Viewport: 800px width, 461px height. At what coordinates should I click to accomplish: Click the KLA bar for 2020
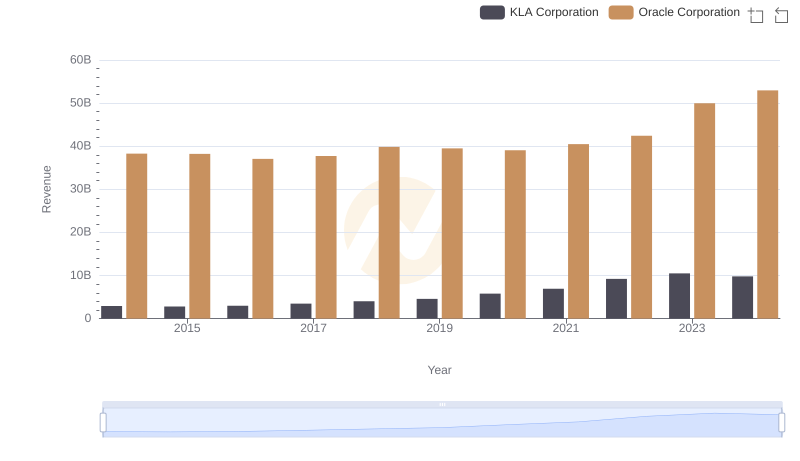(490, 306)
